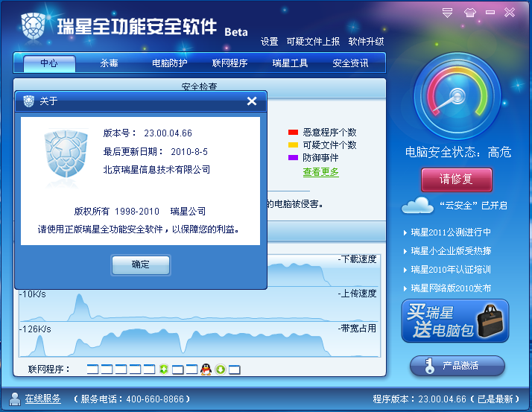Click arrow bullet beside 瑞星2010年认证培训
The height and width of the screenshot is (412, 532).
(x=405, y=270)
